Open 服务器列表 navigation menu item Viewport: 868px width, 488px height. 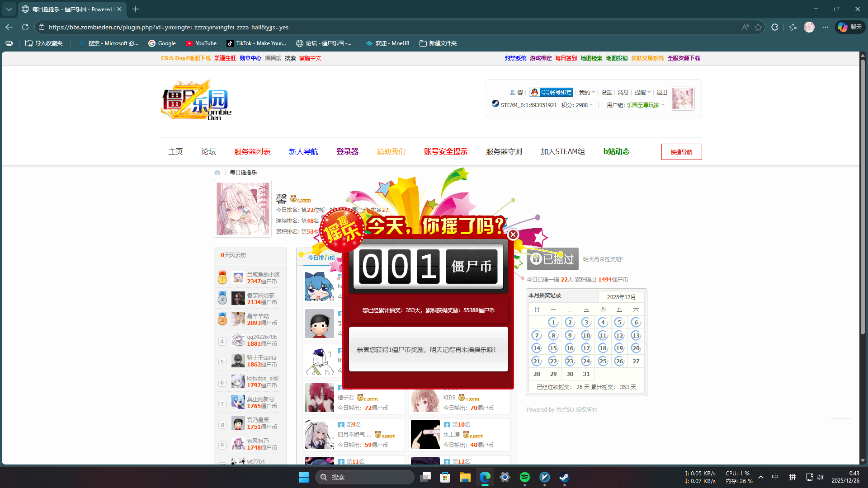pos(252,151)
